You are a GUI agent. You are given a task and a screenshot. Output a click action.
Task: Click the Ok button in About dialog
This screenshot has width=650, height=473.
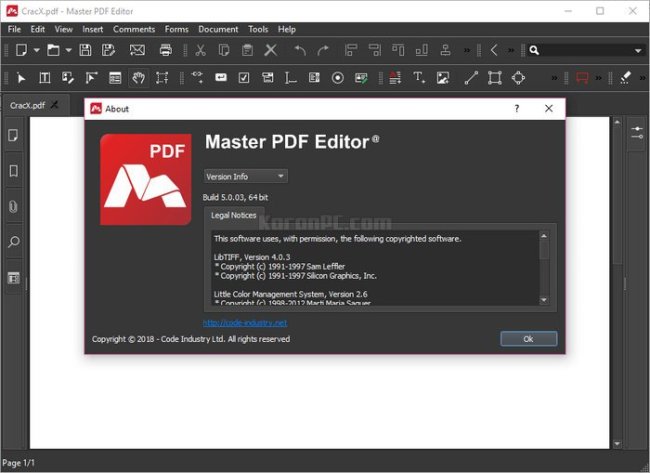(x=529, y=339)
